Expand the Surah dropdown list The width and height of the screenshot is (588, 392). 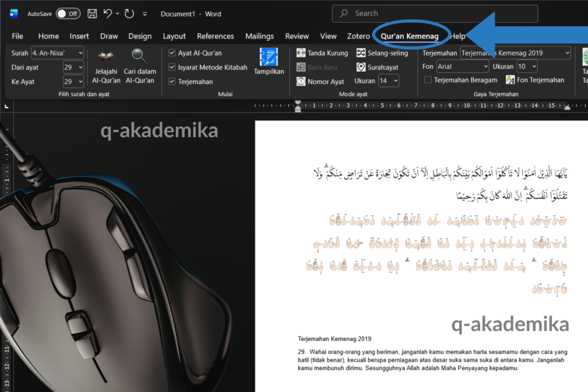pos(80,53)
